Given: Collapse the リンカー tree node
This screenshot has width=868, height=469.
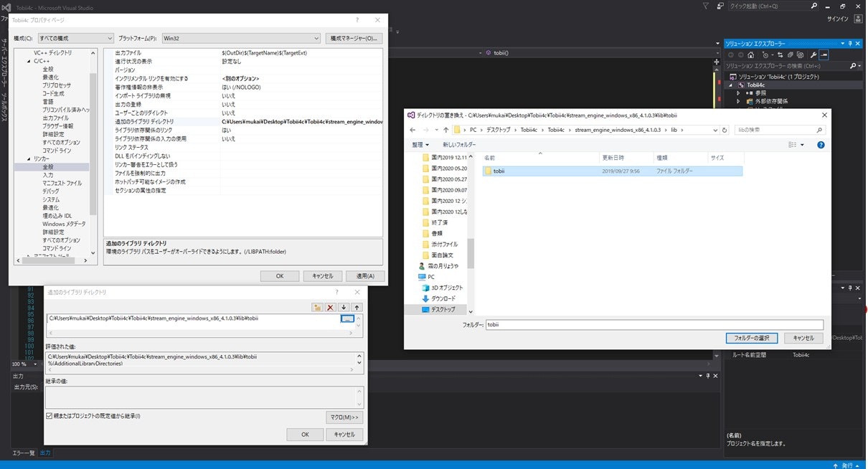Looking at the screenshot, I should point(29,158).
